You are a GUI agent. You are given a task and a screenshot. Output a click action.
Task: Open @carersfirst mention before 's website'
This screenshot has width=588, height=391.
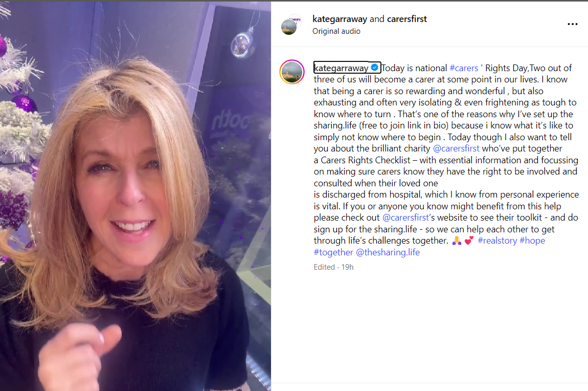coord(405,218)
